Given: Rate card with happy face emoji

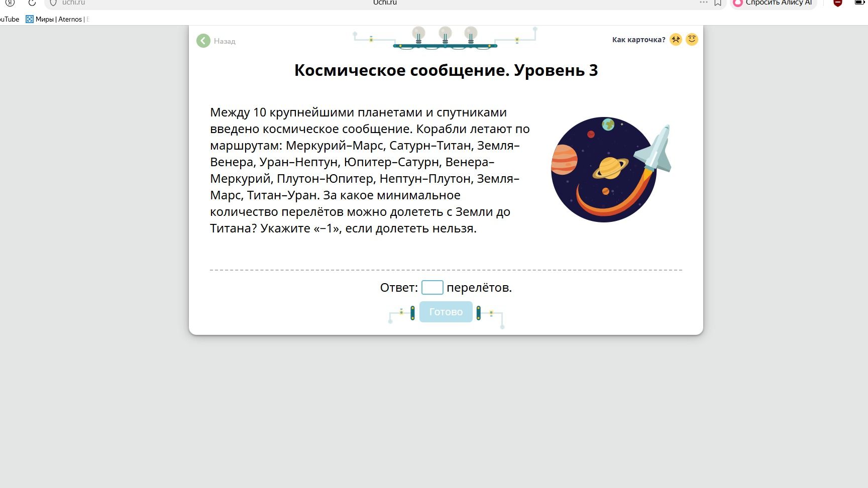Looking at the screenshot, I should point(692,39).
